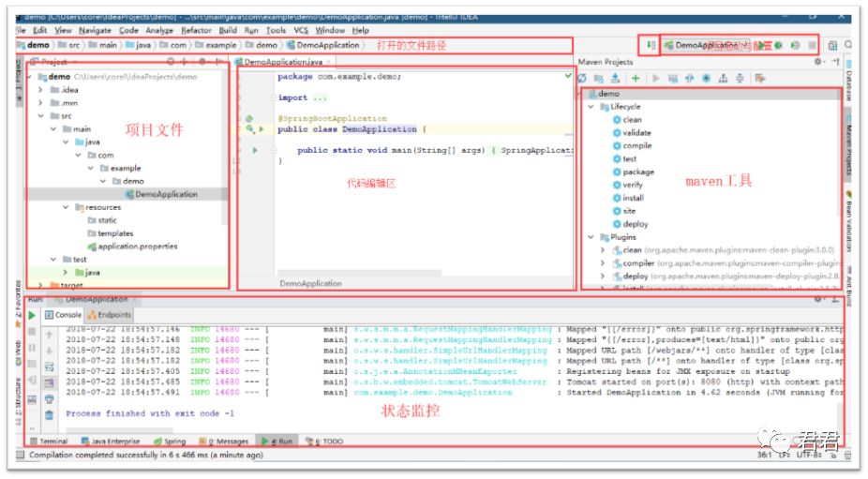Open the Java Enterprise tool window
Viewport: 868px width, 479px height.
111,442
